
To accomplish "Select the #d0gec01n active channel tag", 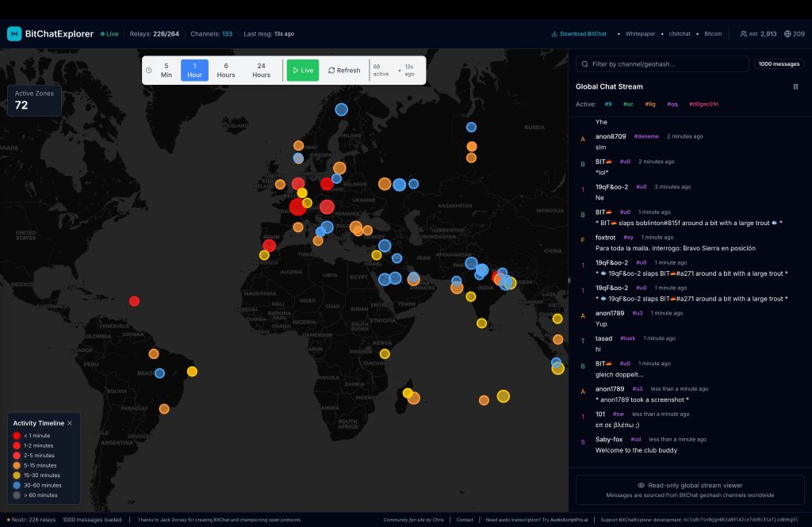I will (x=703, y=104).
